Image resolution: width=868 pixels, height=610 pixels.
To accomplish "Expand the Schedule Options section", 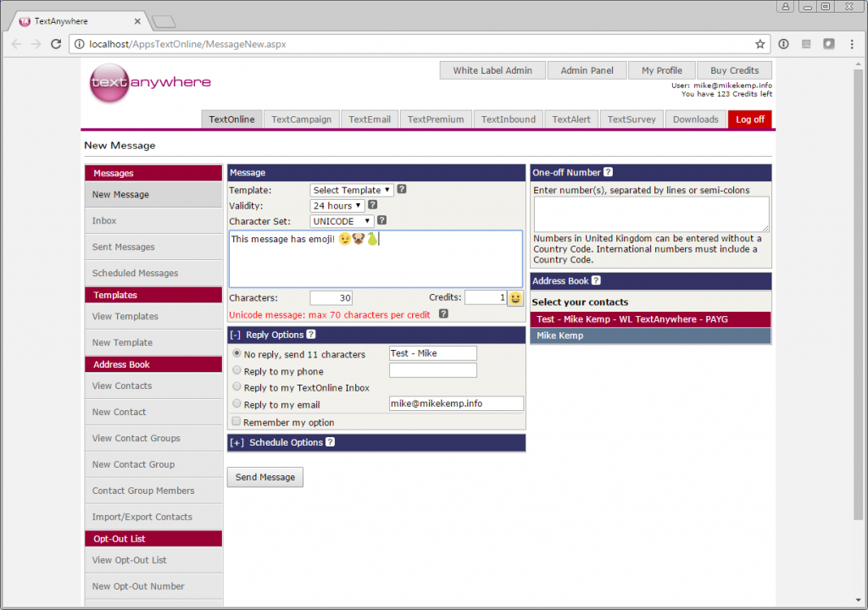I will pyautogui.click(x=236, y=442).
